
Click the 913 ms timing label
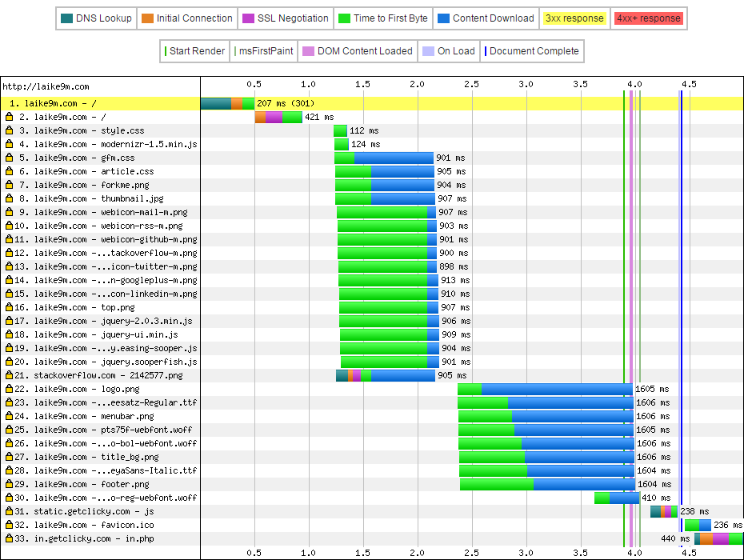(455, 281)
